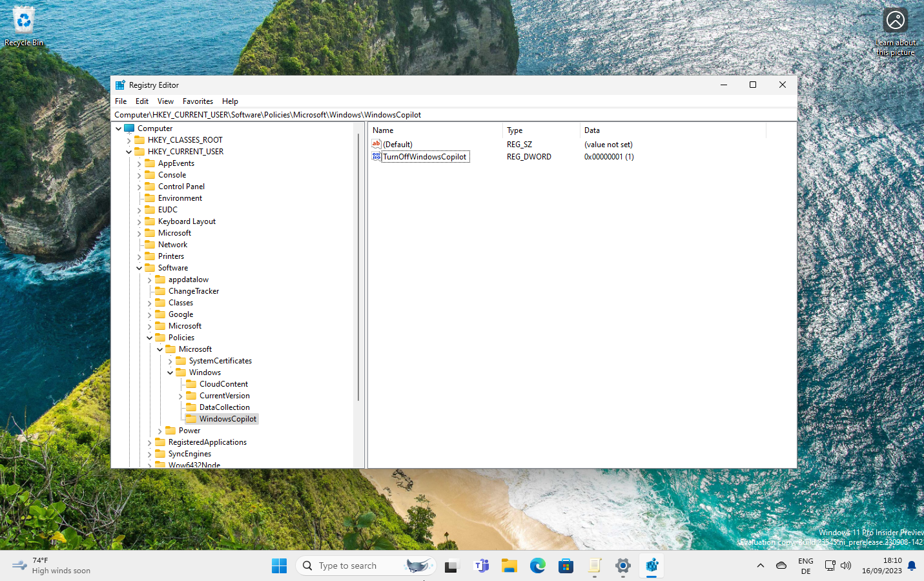The image size is (924, 581).
Task: Click the WindowsCopilot folder icon in tree
Action: click(190, 418)
